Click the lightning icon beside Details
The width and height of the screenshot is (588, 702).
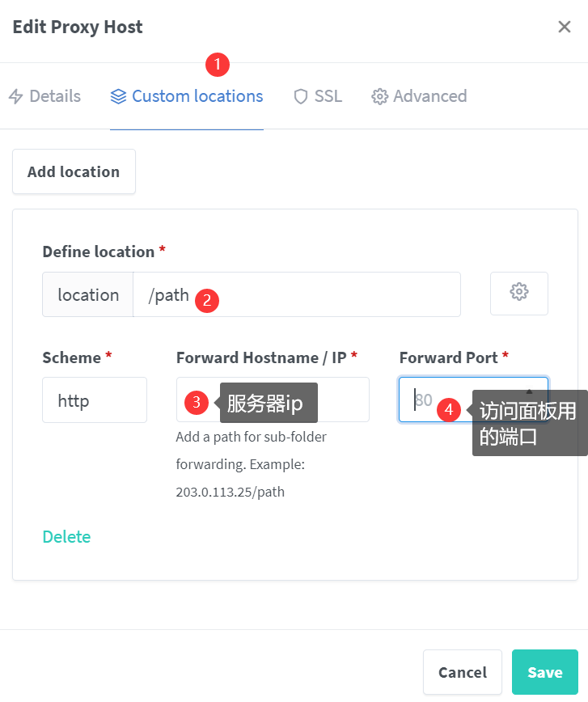click(x=15, y=97)
